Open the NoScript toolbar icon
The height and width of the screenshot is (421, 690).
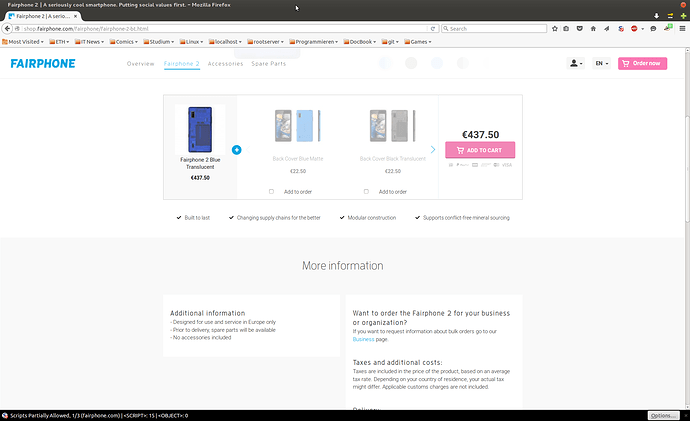(620, 29)
